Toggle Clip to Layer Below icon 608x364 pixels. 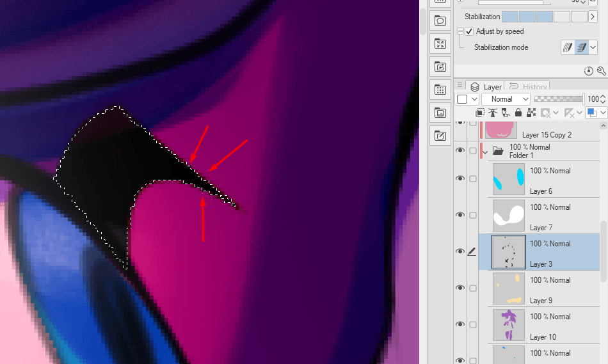pos(479,113)
